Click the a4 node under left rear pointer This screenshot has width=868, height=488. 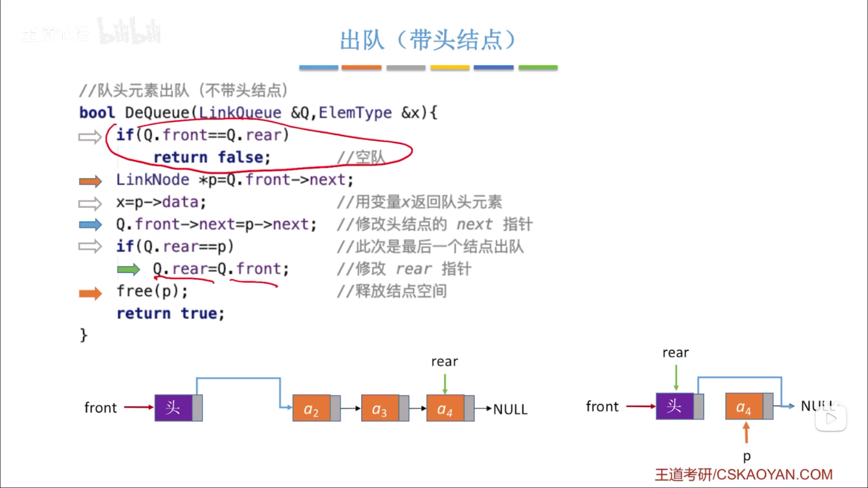[445, 408]
